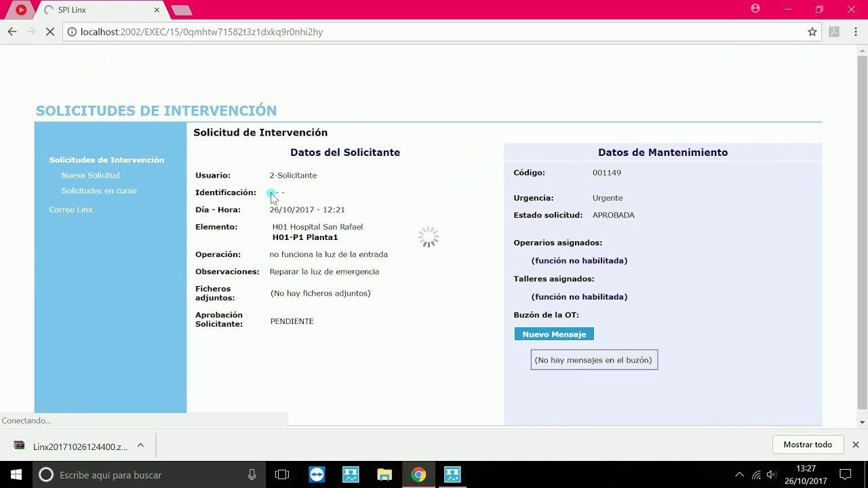Viewport: 868px width, 488px height.
Task: Select the code value 001149
Action: click(607, 173)
